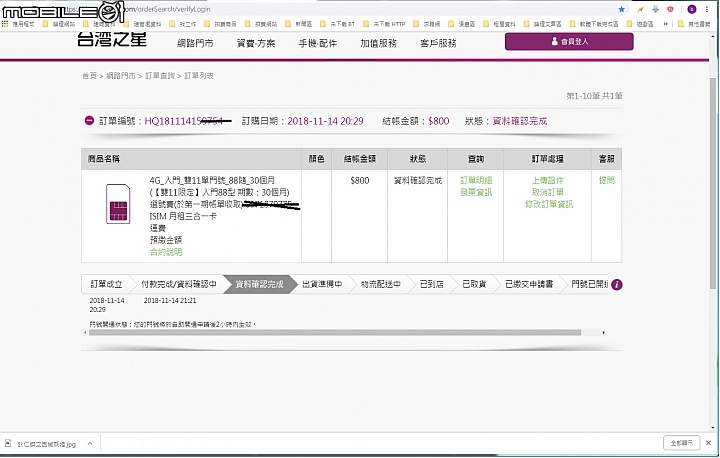
Task: Click the 資料確認完成 status in order header
Action: pos(519,121)
